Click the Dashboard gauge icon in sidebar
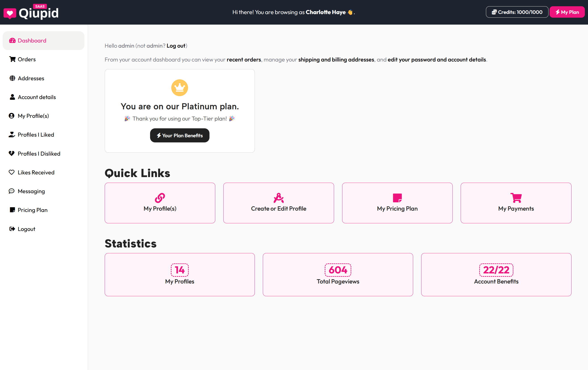This screenshot has width=588, height=370. click(x=12, y=40)
